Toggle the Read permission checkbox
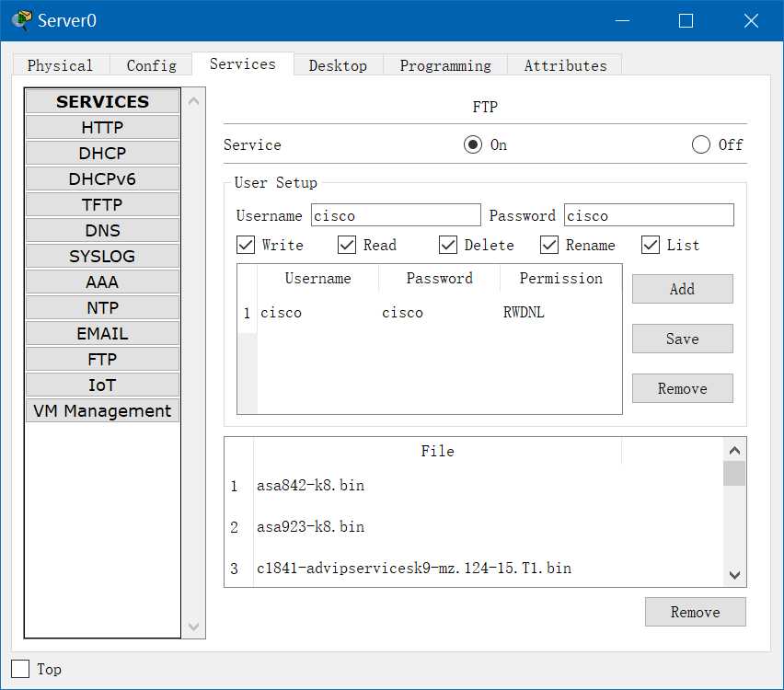This screenshot has height=690, width=784. [x=347, y=245]
